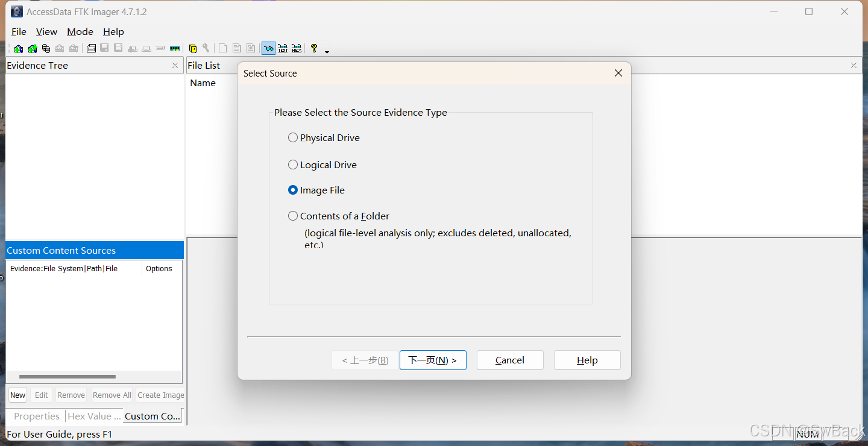Screen dimensions: 868x446
Task: Click Help in the Select Source dialog
Action: pyautogui.click(x=587, y=360)
